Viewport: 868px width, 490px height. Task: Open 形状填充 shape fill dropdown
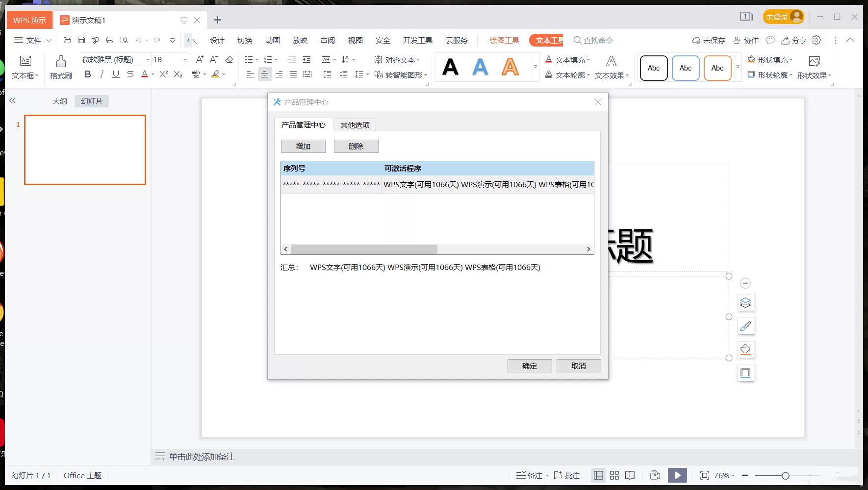pyautogui.click(x=770, y=60)
